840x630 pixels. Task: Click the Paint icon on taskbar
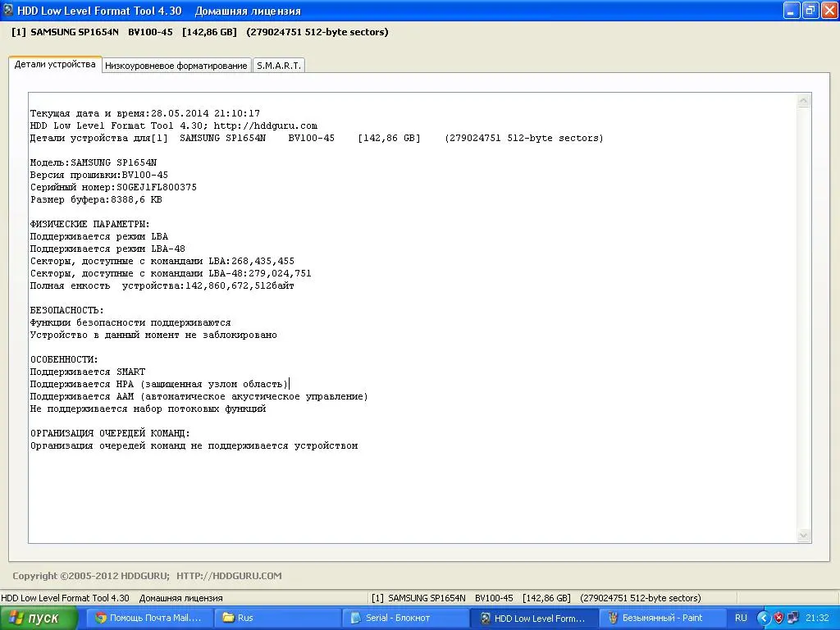pos(613,618)
